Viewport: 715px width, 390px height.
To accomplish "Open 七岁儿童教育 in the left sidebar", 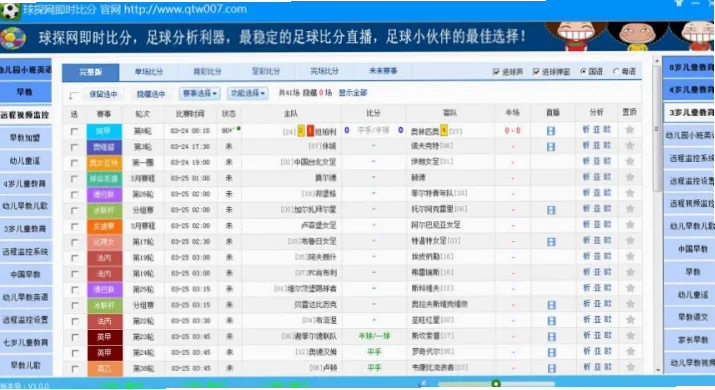I will 25,343.
